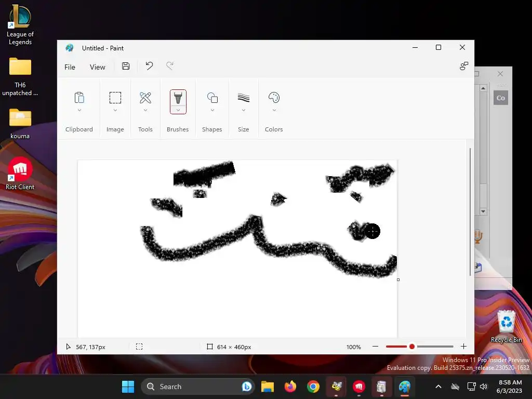Image resolution: width=532 pixels, height=399 pixels.
Task: Open the volume control in the system tray
Action: pos(484,387)
